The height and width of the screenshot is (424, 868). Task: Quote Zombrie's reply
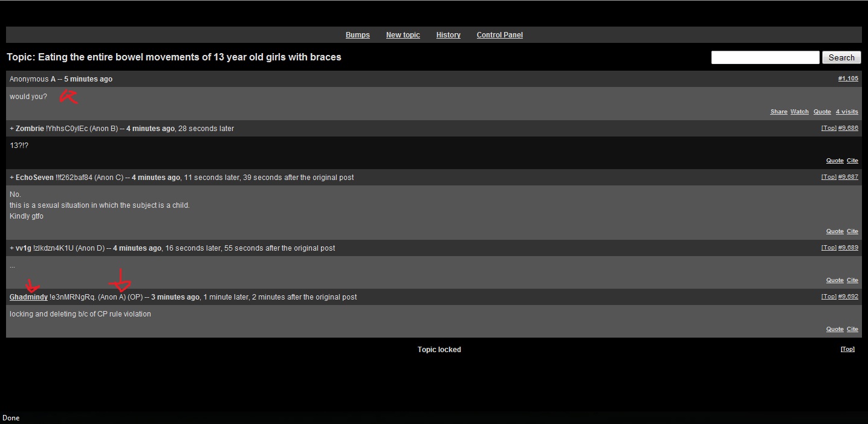click(835, 161)
